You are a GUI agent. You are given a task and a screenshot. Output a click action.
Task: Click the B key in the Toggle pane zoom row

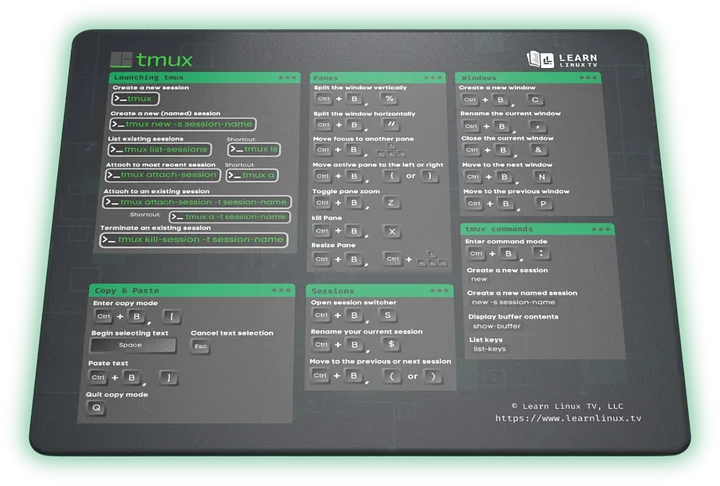coord(354,202)
